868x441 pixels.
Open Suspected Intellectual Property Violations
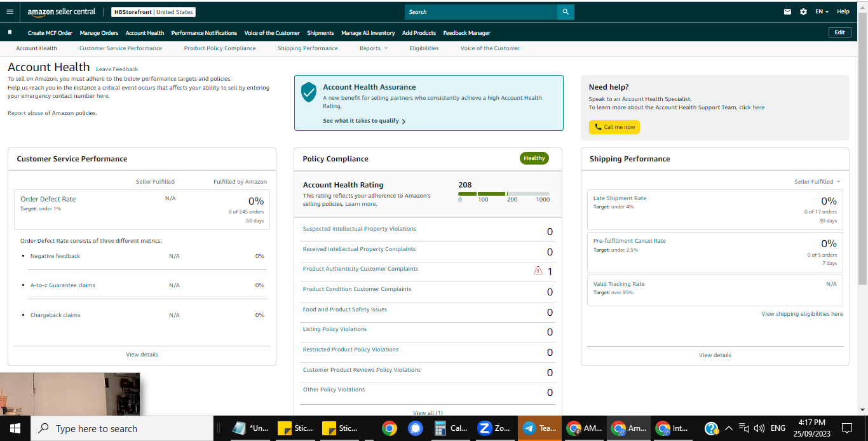(x=360, y=229)
